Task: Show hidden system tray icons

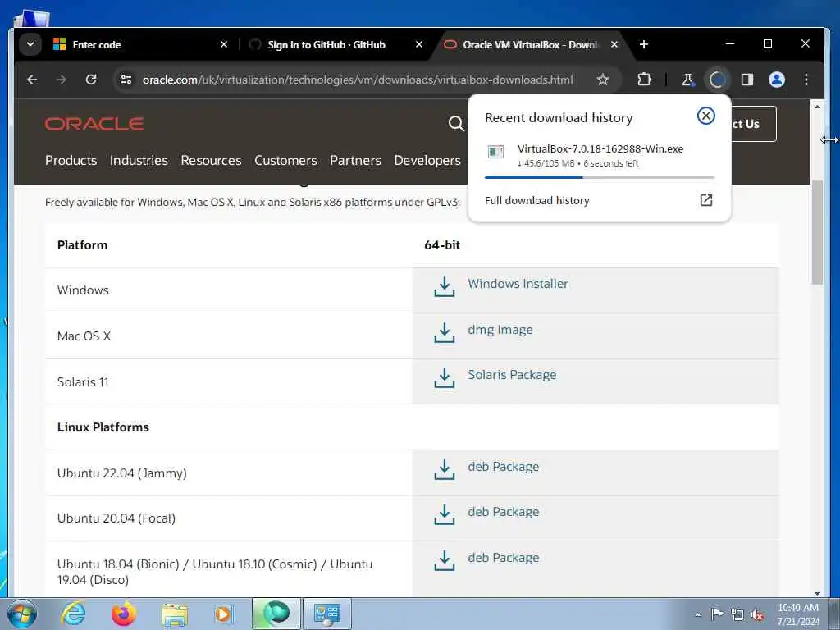Action: (697, 614)
